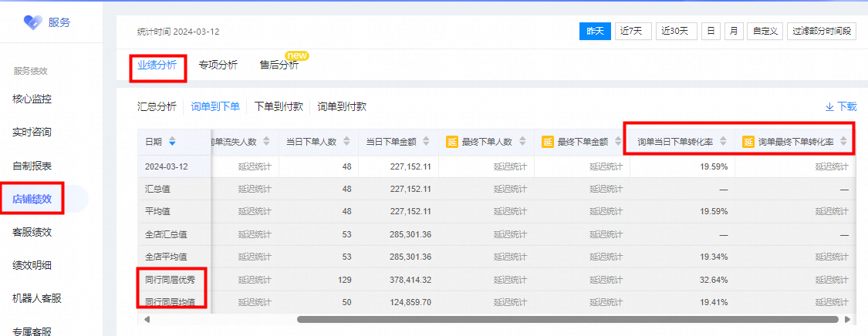This screenshot has width=868, height=336.
Task: Click the new badge on 售后分析
Action: pyautogui.click(x=297, y=55)
